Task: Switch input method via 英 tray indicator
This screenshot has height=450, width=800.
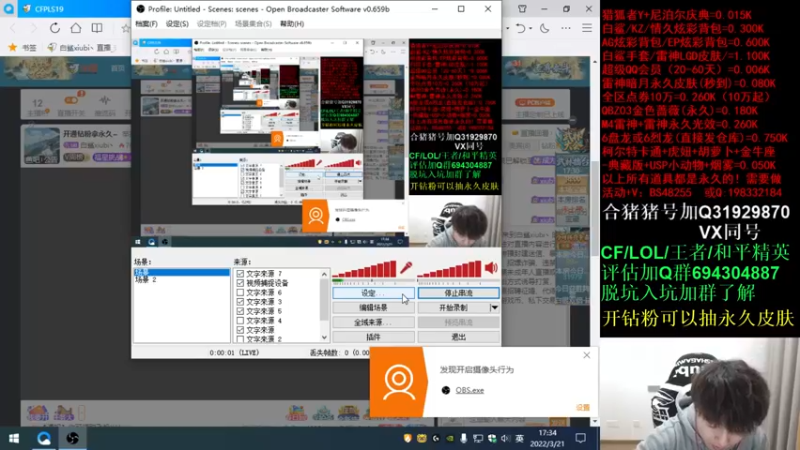Action: click(519, 438)
